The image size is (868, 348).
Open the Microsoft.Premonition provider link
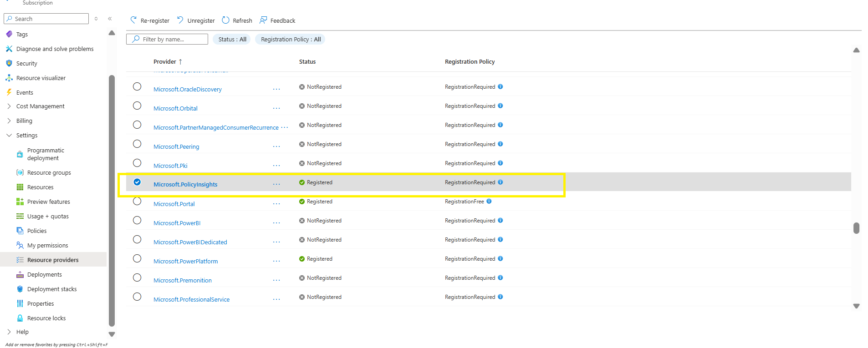182,280
